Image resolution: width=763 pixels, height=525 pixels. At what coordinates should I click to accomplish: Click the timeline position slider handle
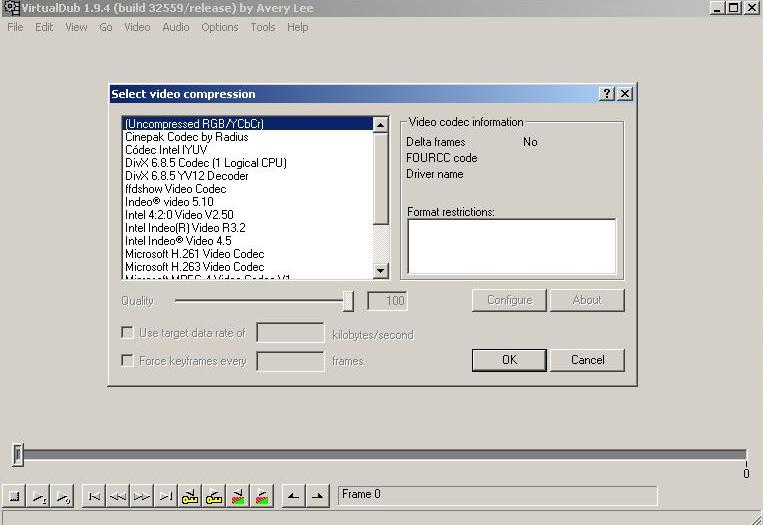pos(18,455)
